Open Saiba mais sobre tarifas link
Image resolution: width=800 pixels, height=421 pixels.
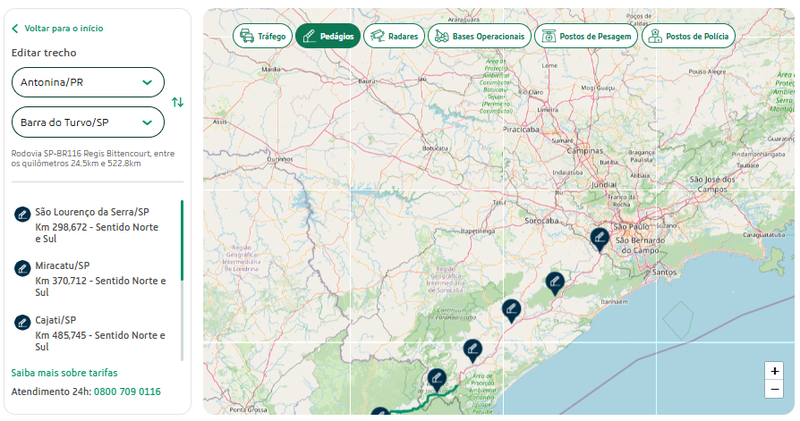click(64, 372)
